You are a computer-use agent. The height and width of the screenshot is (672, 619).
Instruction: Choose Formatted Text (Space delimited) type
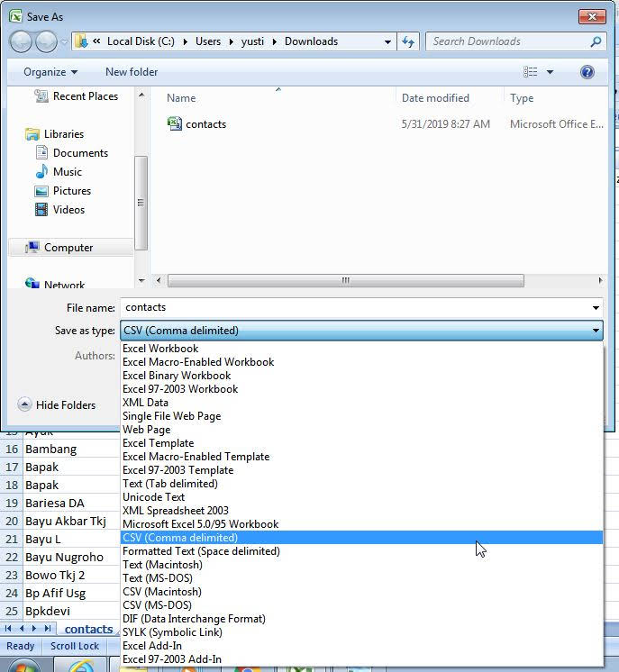pos(362,551)
